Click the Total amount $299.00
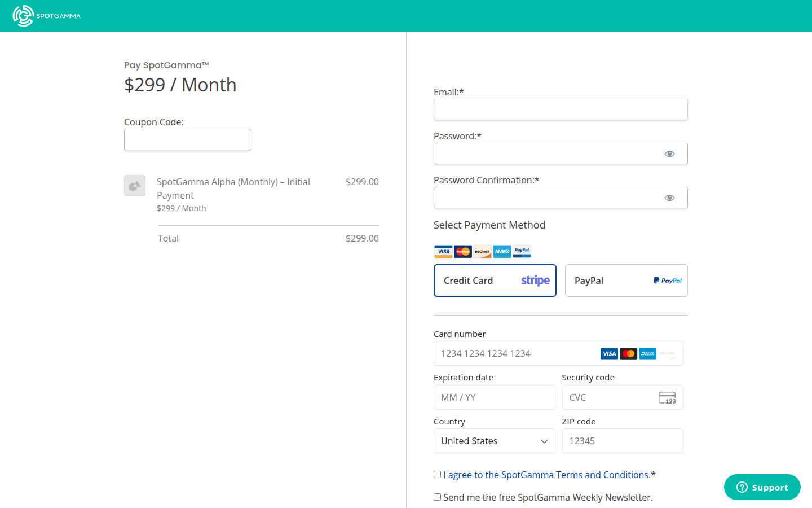This screenshot has height=508, width=812. click(362, 238)
